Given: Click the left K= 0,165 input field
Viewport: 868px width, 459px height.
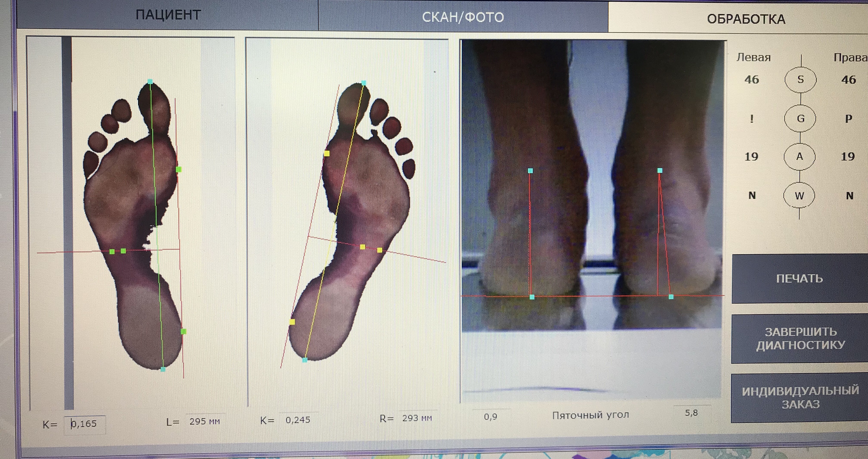Looking at the screenshot, I should [x=85, y=424].
